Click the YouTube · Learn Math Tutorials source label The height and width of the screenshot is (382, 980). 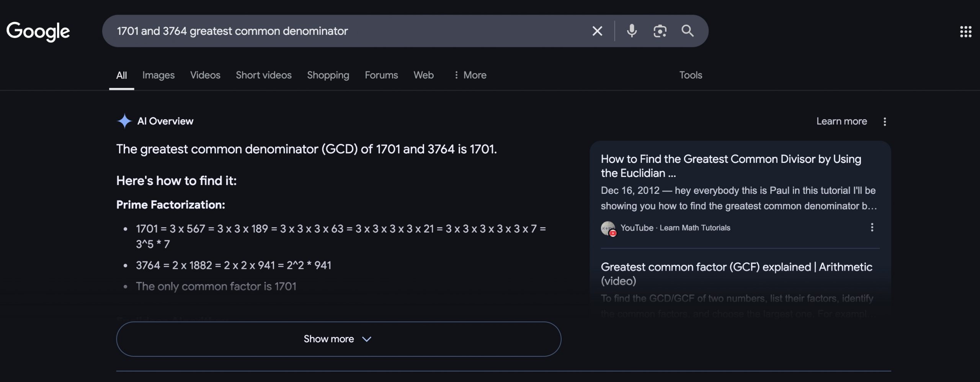point(675,228)
